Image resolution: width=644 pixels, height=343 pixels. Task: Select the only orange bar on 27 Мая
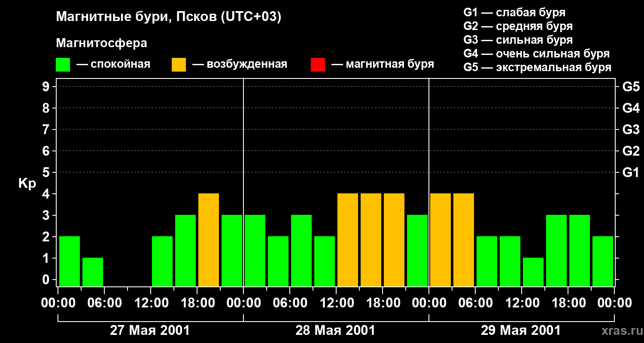tap(209, 240)
